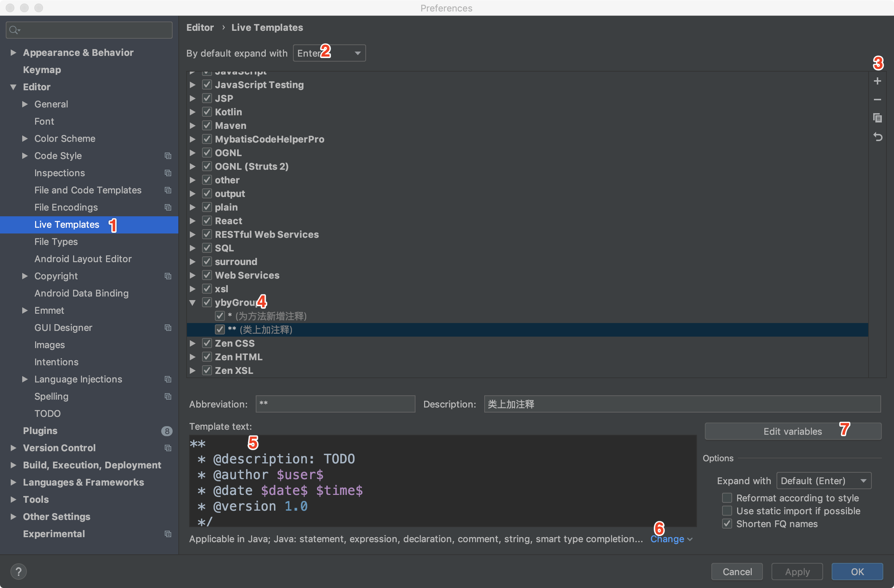Enable Reformat according to style
894x588 pixels.
click(727, 498)
